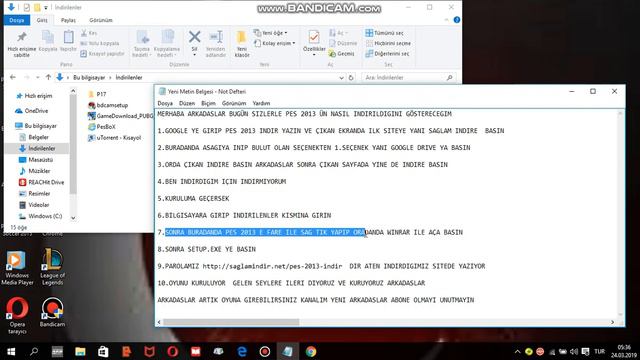
Task: Open bdcamsetup file in the list
Action: [x=108, y=105]
